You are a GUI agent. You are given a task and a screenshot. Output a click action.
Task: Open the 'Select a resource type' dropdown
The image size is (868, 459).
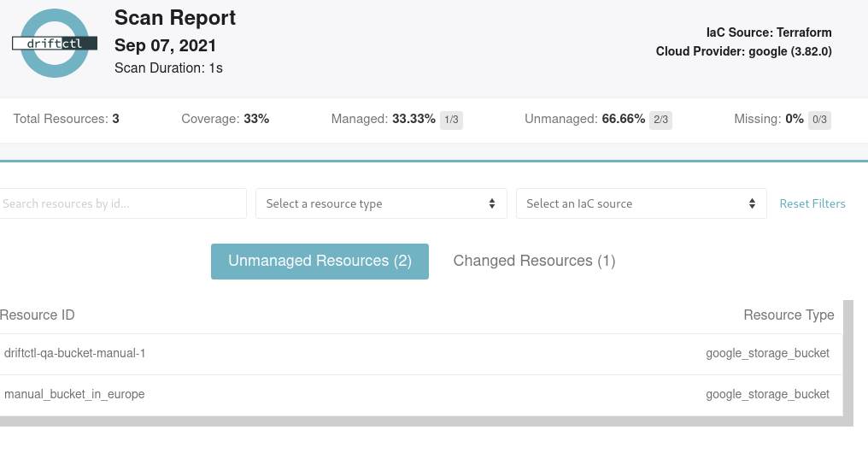tap(381, 203)
